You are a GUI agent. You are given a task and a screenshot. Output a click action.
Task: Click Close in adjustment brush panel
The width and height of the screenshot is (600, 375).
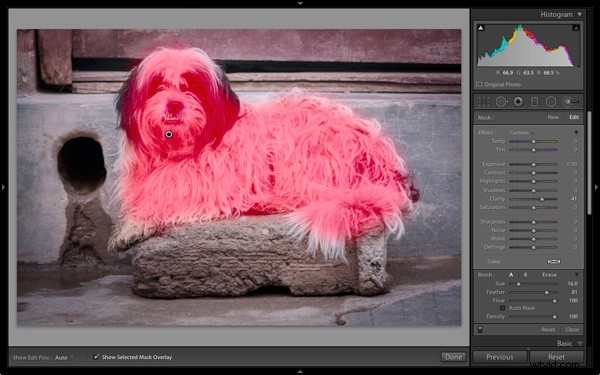tap(572, 329)
